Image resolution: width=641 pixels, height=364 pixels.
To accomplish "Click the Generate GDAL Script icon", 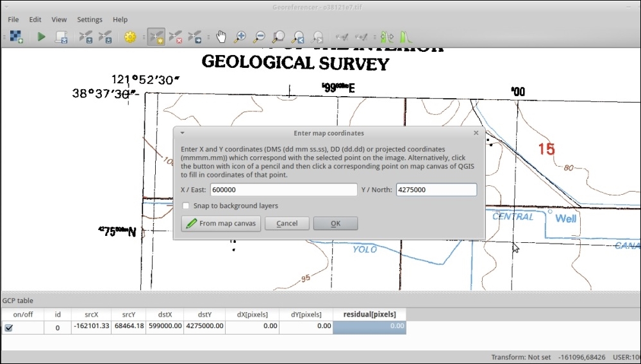I will 62,37.
